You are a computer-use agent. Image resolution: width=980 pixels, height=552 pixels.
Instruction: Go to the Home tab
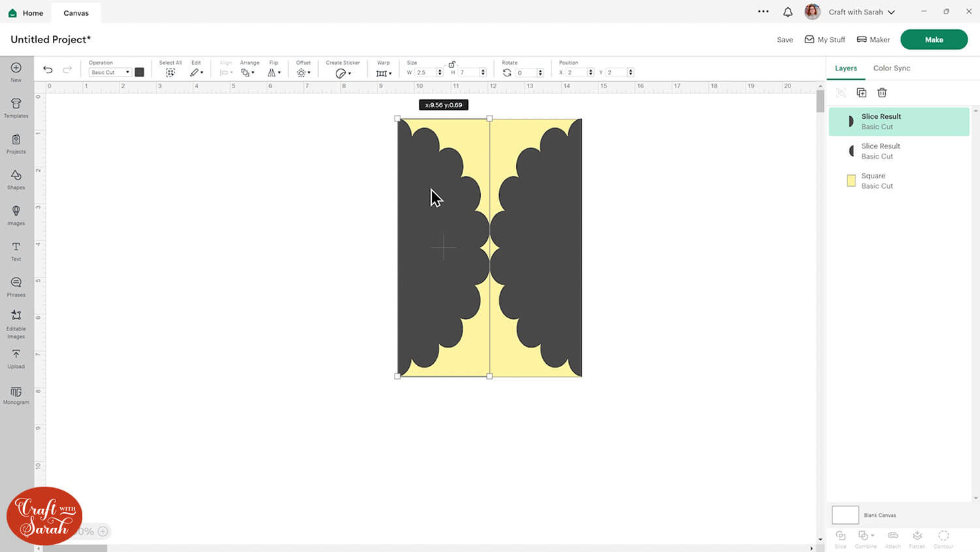(26, 12)
